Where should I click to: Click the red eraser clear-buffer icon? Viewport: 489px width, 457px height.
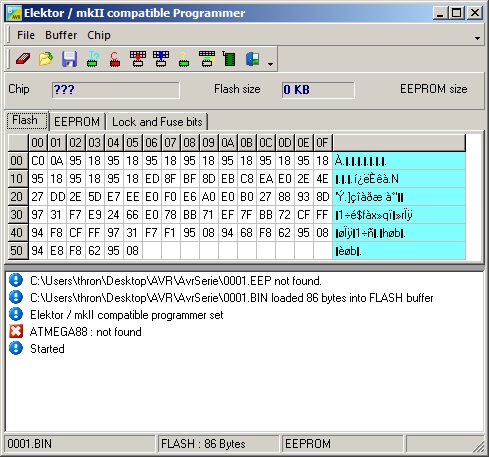(23, 59)
